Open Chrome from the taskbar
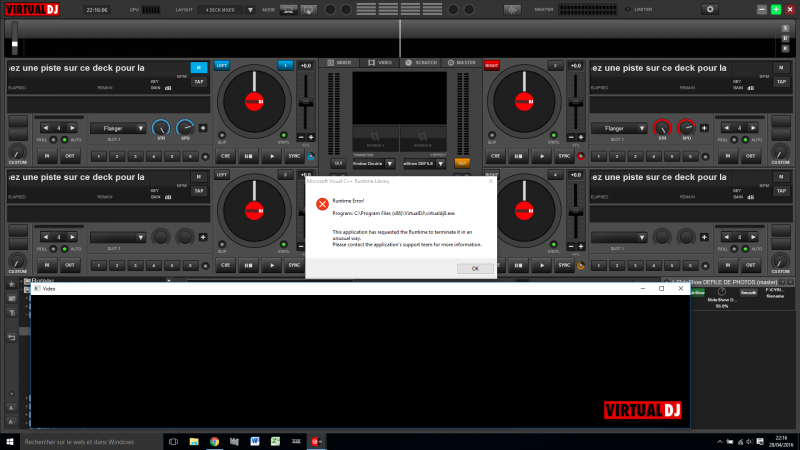Image resolution: width=800 pixels, height=450 pixels. coord(214,442)
